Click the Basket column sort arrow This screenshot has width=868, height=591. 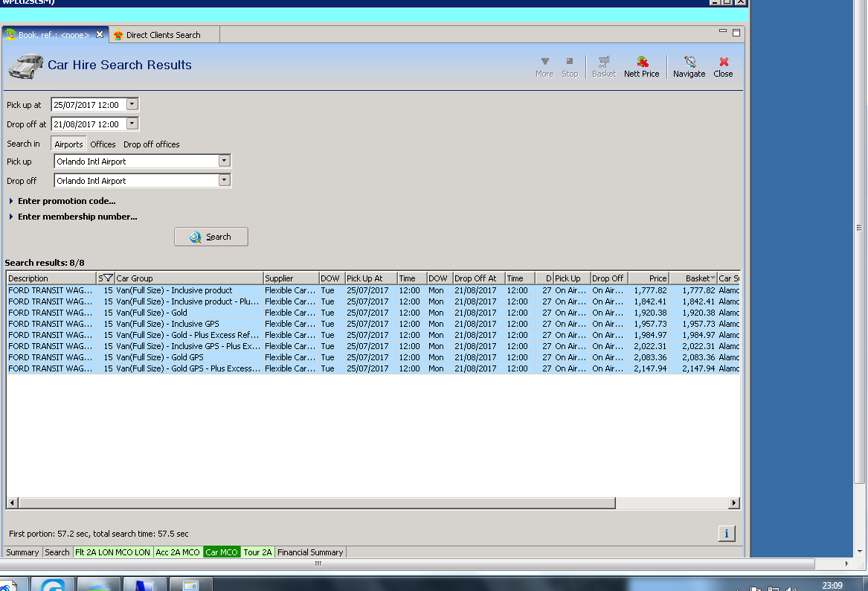tap(713, 278)
